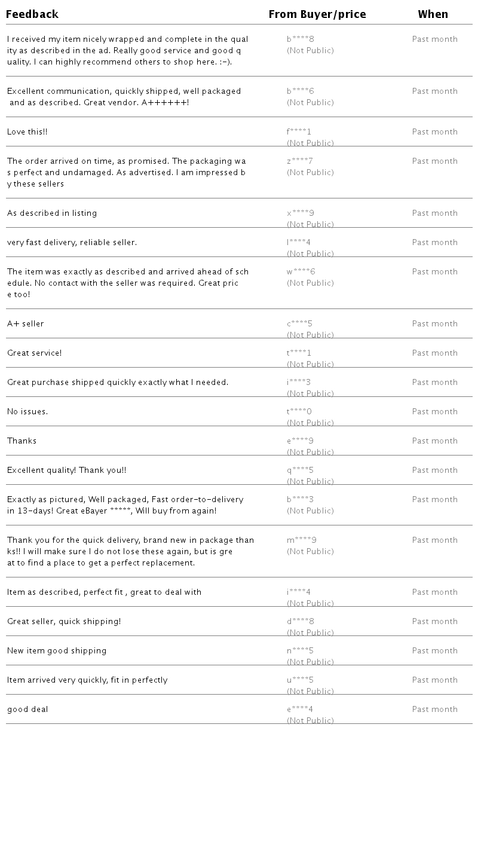Click the From Buyer/price column header

(x=317, y=14)
